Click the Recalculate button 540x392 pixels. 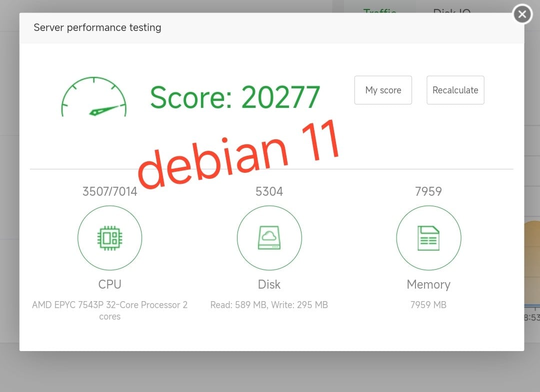455,90
